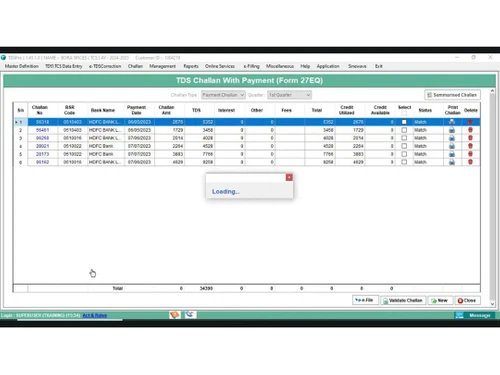Select row 1 via its S/n cell
500x375 pixels.
(20, 122)
